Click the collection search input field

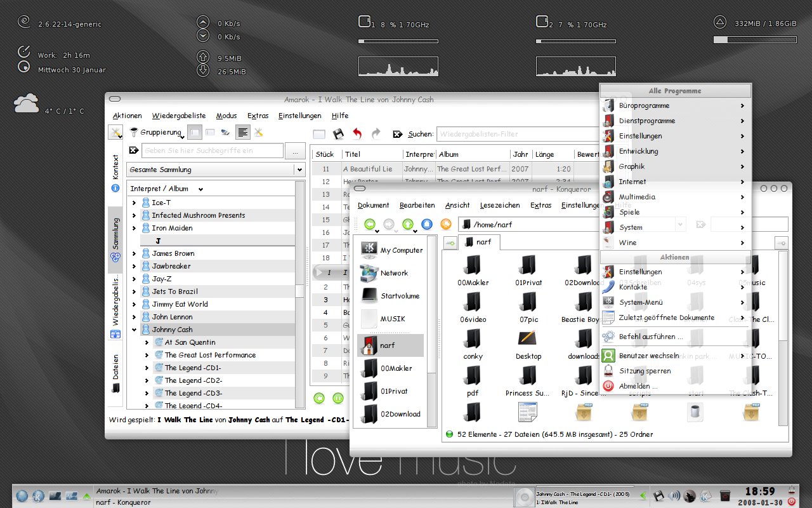pyautogui.click(x=213, y=150)
